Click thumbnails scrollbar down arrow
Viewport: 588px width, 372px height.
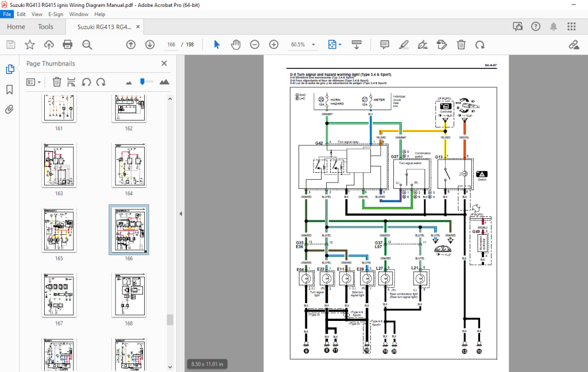tap(170, 367)
